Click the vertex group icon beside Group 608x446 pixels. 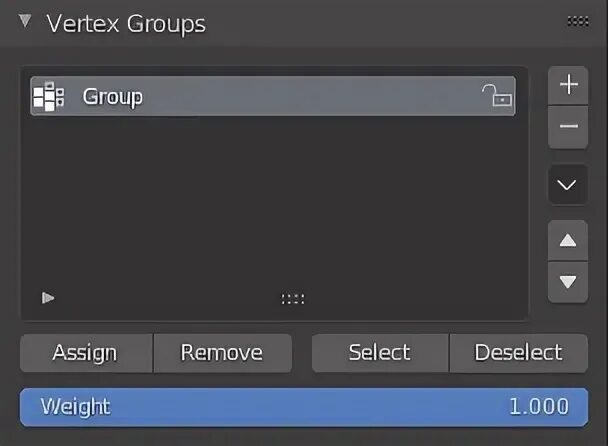pos(48,96)
